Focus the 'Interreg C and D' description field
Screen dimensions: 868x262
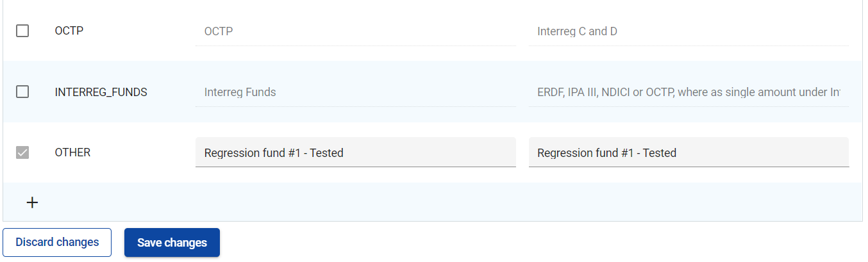pyautogui.click(x=689, y=31)
